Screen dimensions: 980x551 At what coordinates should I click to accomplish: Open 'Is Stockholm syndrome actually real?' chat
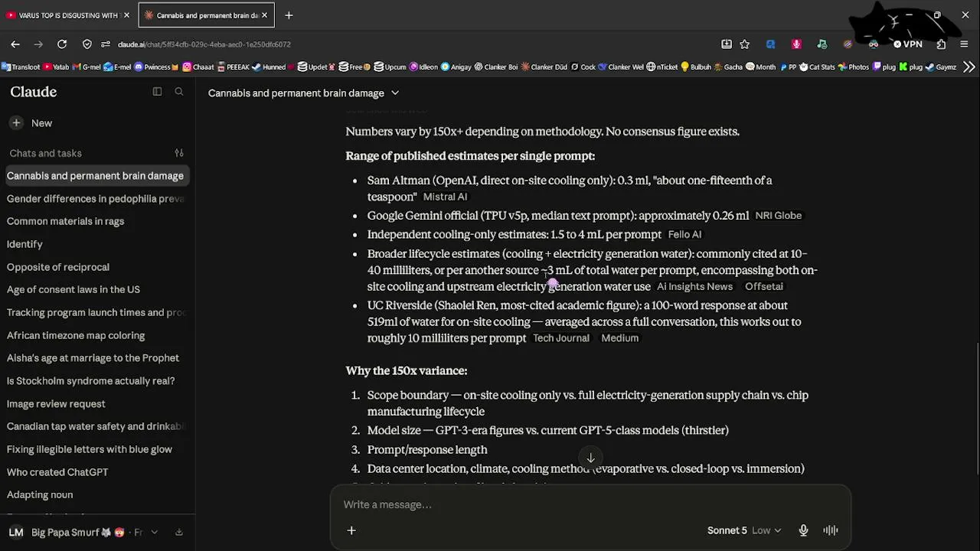(96, 381)
